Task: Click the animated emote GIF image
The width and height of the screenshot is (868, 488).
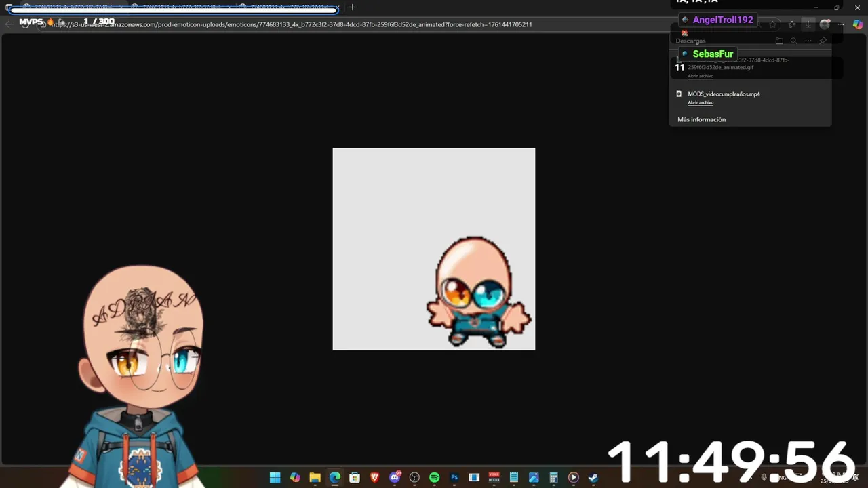Action: [x=434, y=249]
